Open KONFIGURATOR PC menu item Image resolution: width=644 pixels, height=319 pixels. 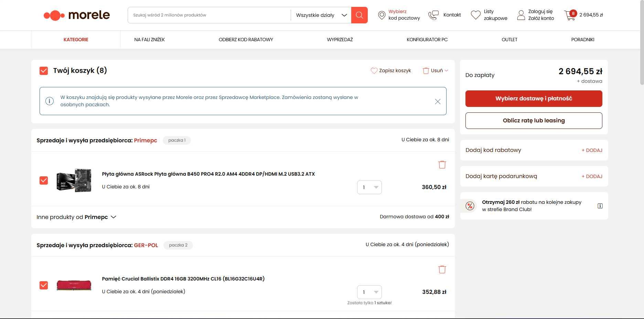[x=427, y=40]
